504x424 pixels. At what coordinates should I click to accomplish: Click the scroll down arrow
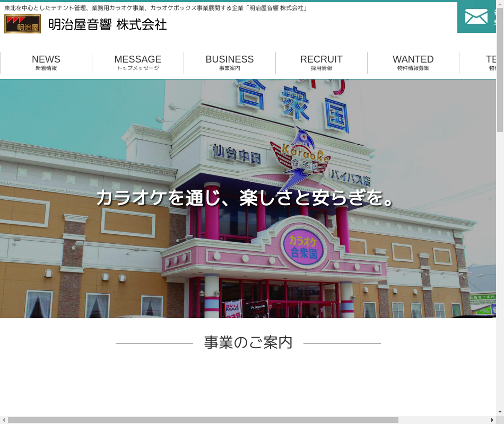pyautogui.click(x=500, y=412)
